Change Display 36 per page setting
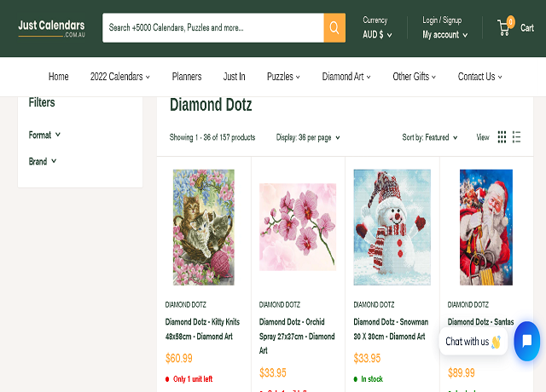Viewport: 546px width, 392px height. 308,137
